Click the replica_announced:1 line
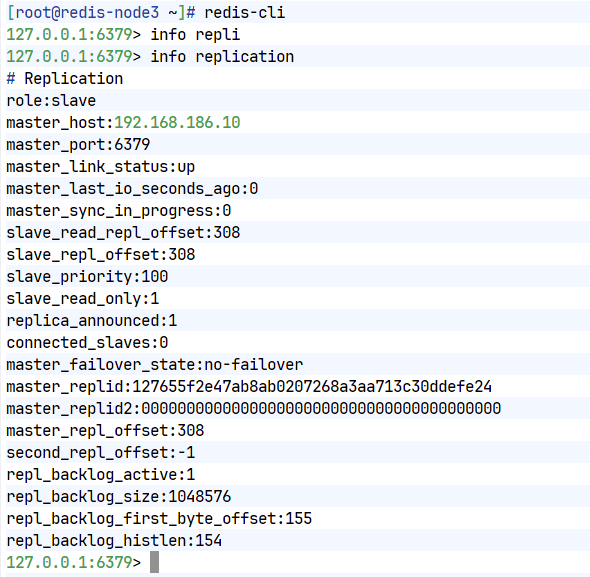Screen dimensions: 590x577 92,321
